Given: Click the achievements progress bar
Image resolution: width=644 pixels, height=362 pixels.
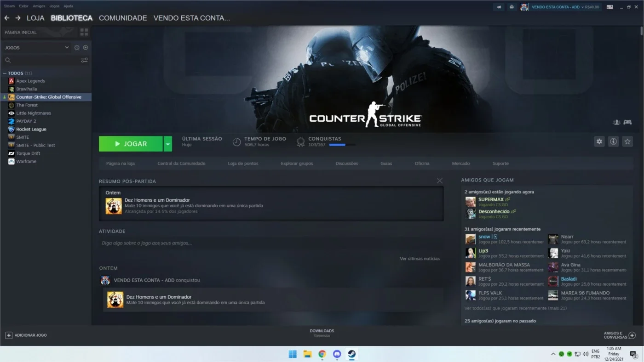Looking at the screenshot, I should tap(342, 145).
